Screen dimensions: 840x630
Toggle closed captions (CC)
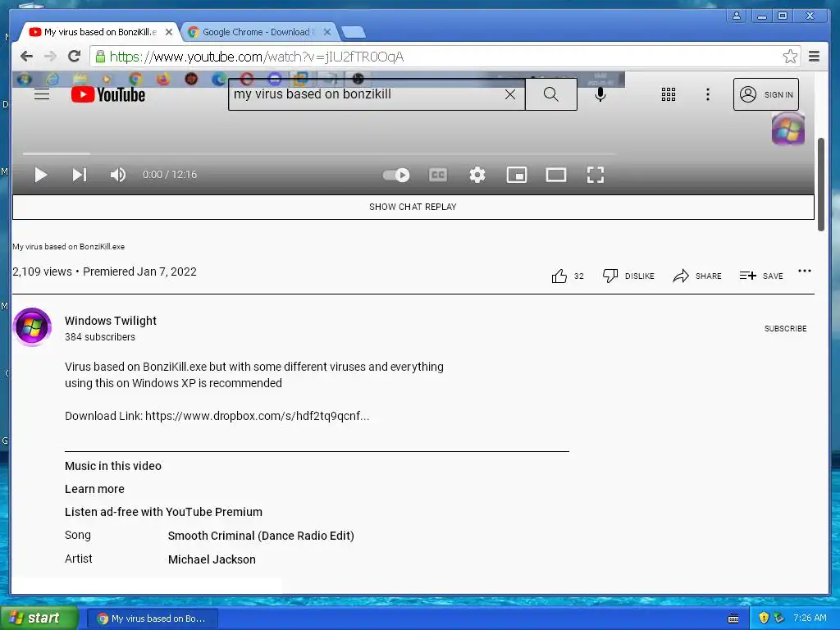pyautogui.click(x=438, y=175)
